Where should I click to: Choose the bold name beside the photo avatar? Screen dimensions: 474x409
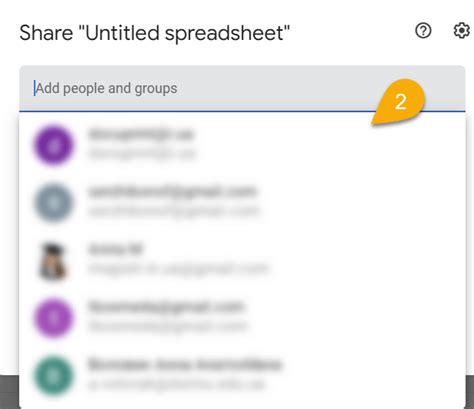click(115, 249)
